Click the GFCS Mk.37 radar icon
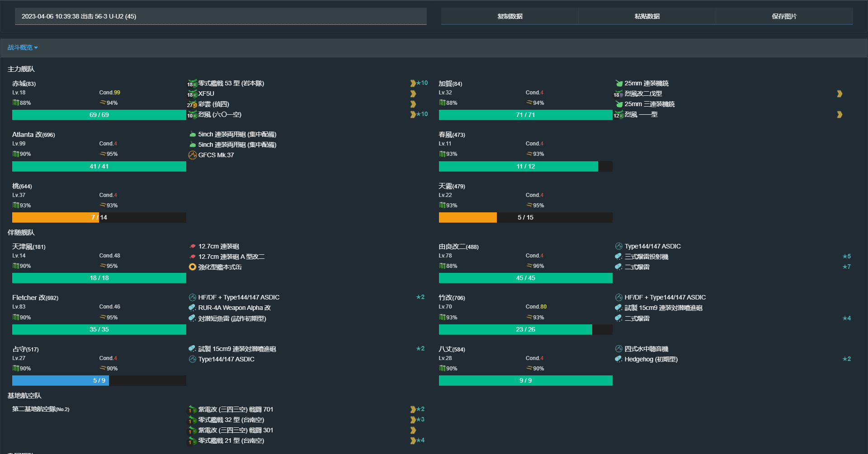The width and height of the screenshot is (868, 454). (x=192, y=155)
